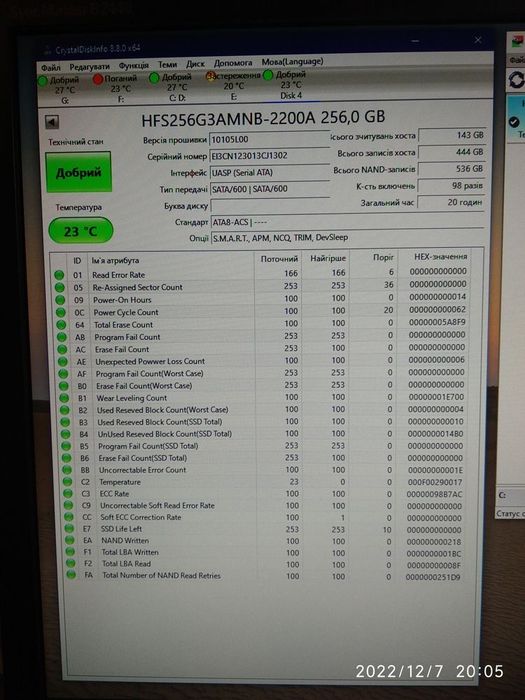Click the interface field UASP (Serial ATA)
This screenshot has width=525, height=700.
[x=269, y=172]
